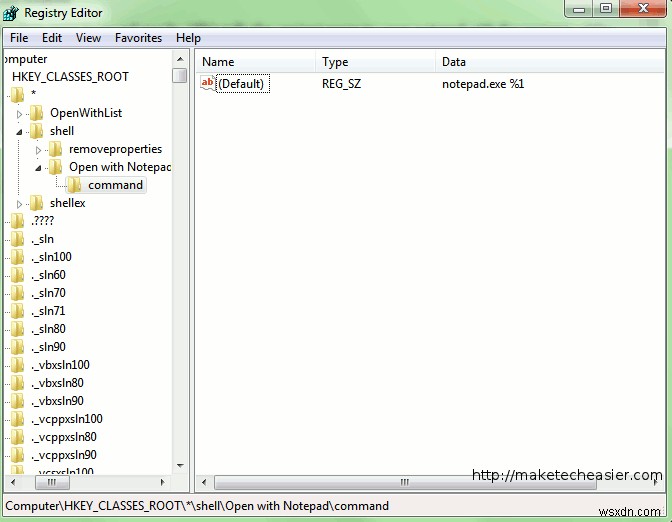Click the ._vbxsln100 folder icon
Screen dimensions: 672x522
(x=17, y=365)
